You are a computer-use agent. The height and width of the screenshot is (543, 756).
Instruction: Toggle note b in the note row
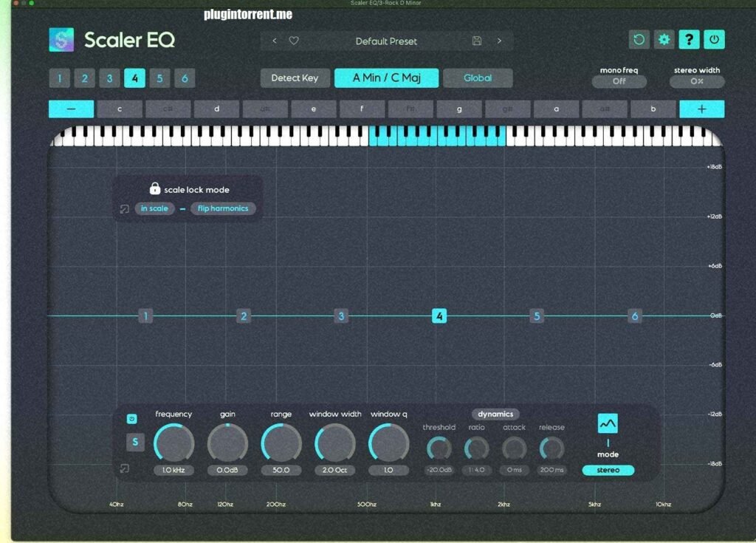[653, 109]
